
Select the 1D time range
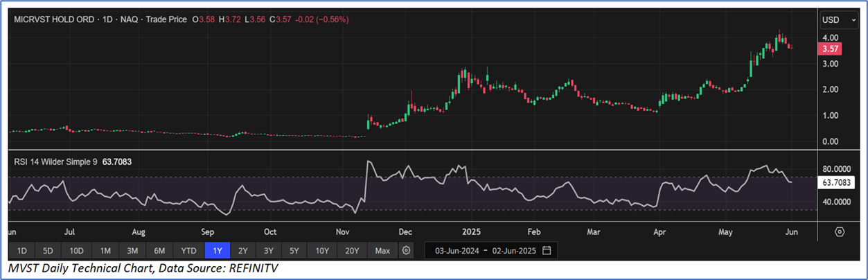(x=22, y=250)
